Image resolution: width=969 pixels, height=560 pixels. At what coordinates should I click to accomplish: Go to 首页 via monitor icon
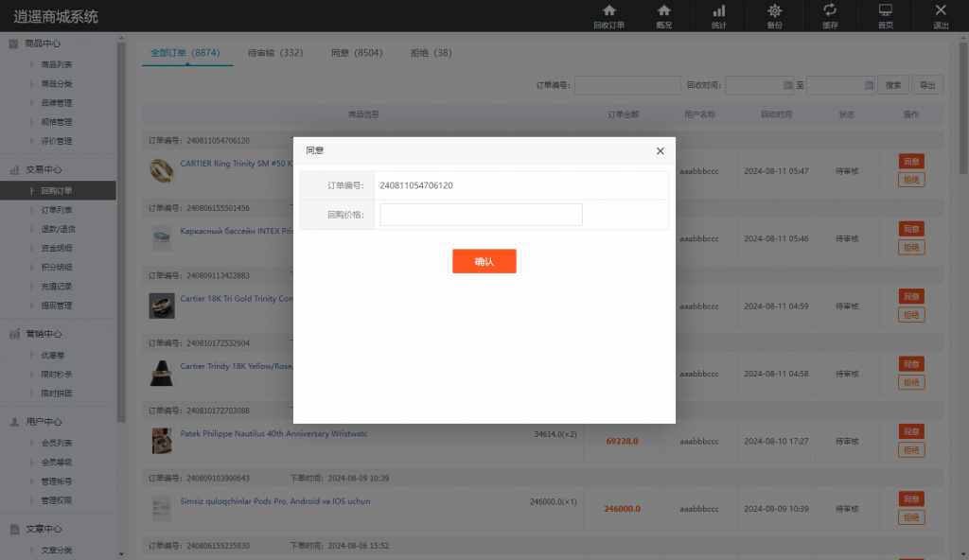coord(886,16)
